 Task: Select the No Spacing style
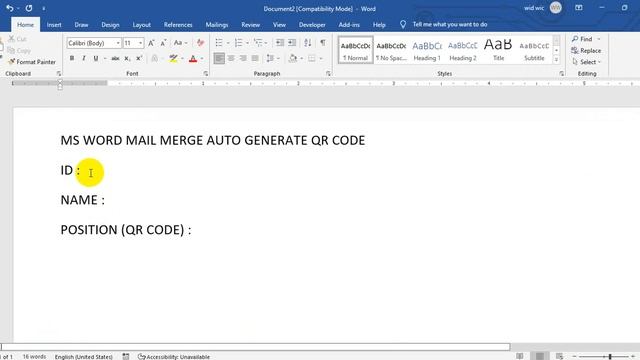(391, 51)
